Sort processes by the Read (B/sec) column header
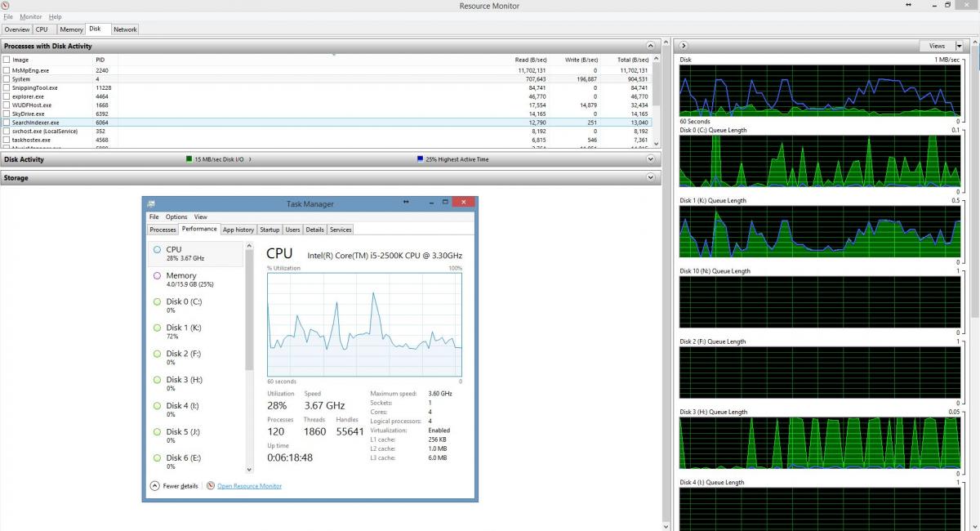Viewport: 980px width, 531px height. pyautogui.click(x=531, y=60)
